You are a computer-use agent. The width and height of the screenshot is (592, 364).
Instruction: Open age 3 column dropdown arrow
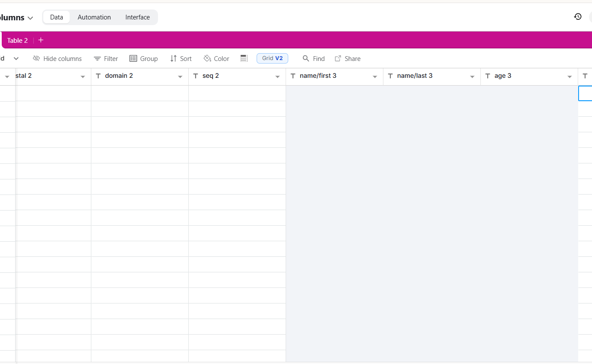569,77
